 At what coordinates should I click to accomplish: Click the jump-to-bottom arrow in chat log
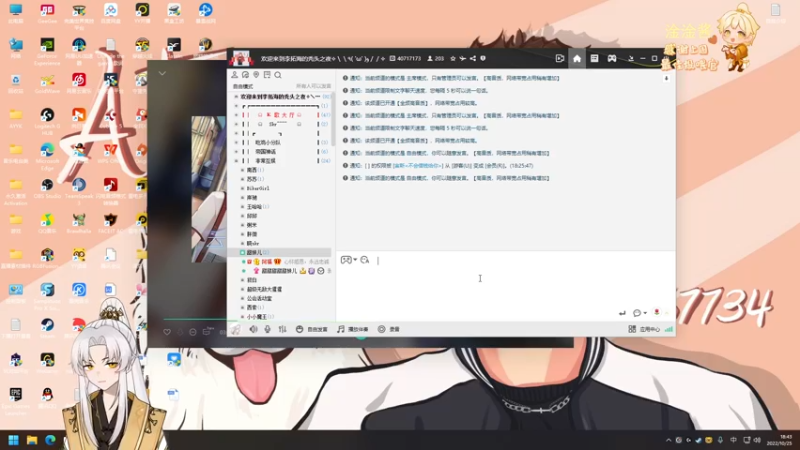pyautogui.click(x=666, y=79)
